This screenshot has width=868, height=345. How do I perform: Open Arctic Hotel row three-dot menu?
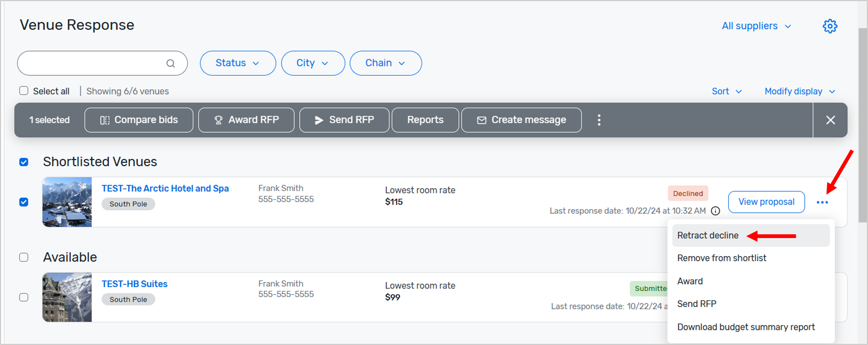822,202
